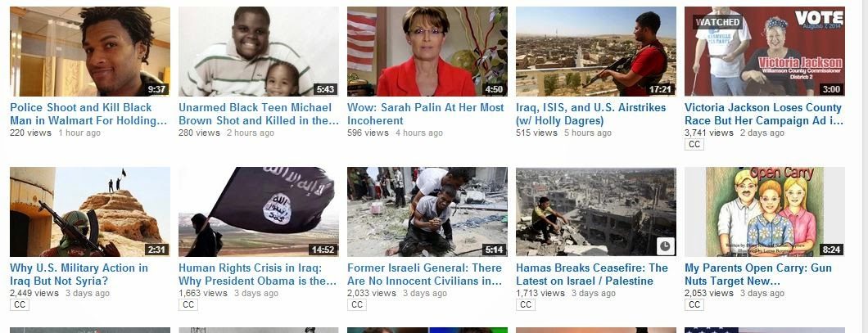Click the CC badge under Human Rights Crisis video
868x333 pixels.
[x=188, y=305]
